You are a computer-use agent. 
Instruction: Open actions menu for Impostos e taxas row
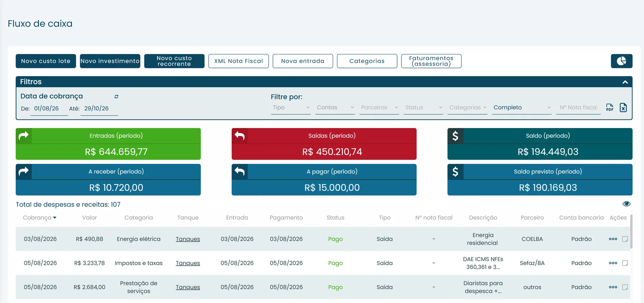click(613, 263)
